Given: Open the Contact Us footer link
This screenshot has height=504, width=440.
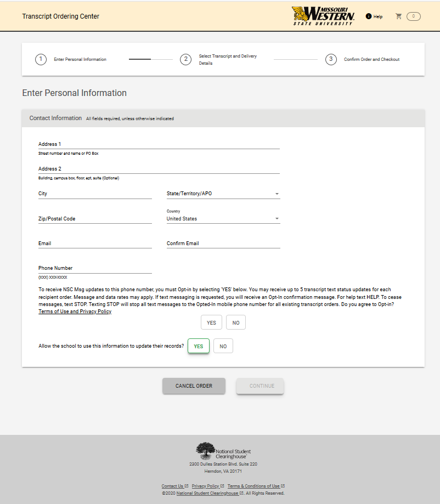Looking at the screenshot, I should coord(174,486).
